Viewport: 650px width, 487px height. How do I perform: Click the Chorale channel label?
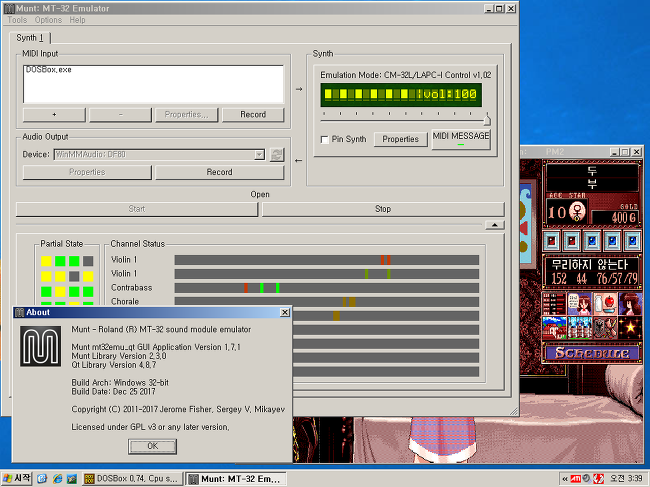[x=125, y=302]
